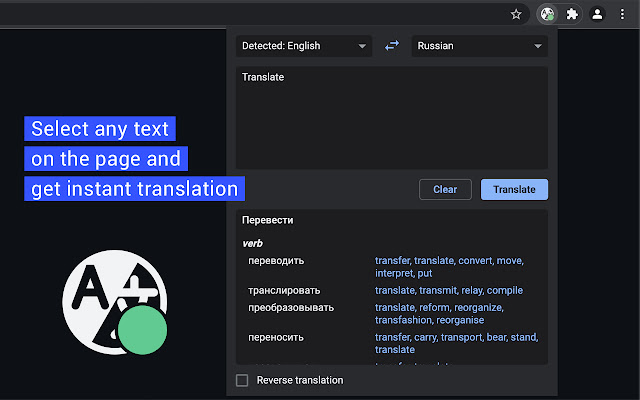Click the large translator logo graphic
Image resolution: width=640 pixels, height=400 pixels.
click(x=112, y=300)
